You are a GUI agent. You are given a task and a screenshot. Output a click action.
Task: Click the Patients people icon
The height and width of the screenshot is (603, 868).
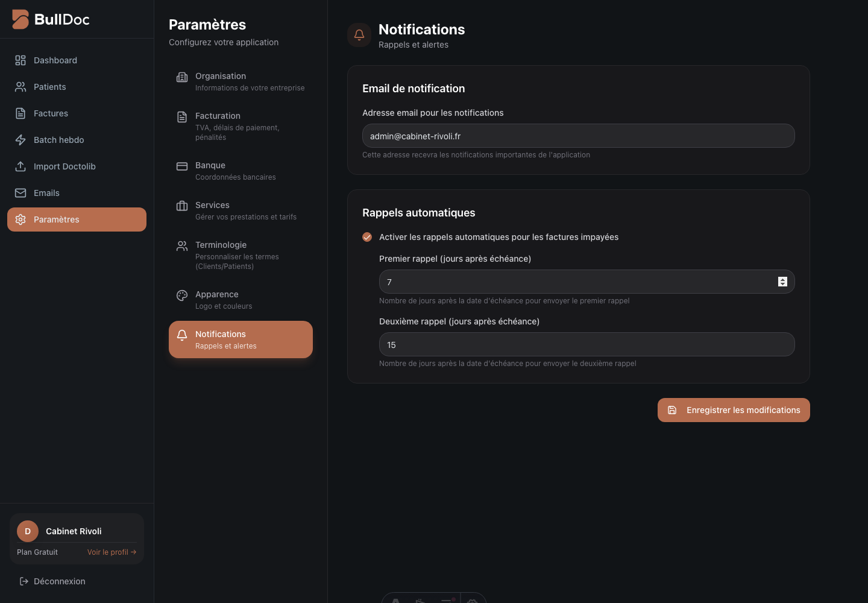click(20, 87)
